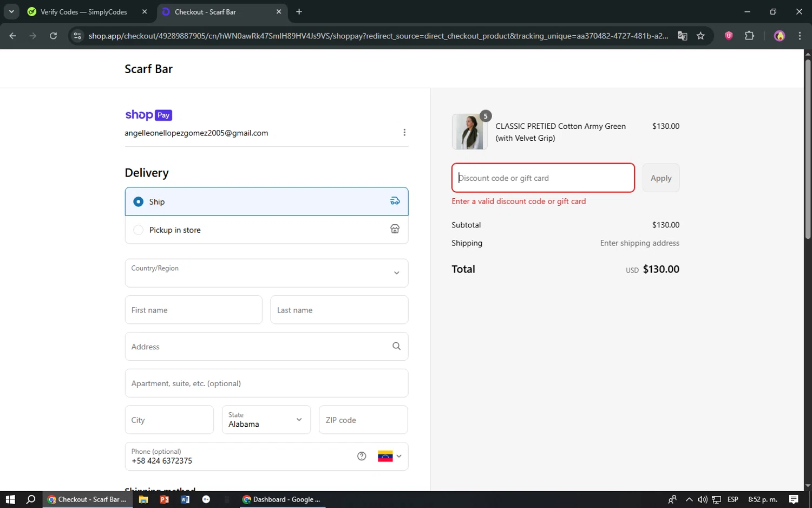Screen dimensions: 812x508
Task: Click the translate page icon
Action: coord(683,36)
